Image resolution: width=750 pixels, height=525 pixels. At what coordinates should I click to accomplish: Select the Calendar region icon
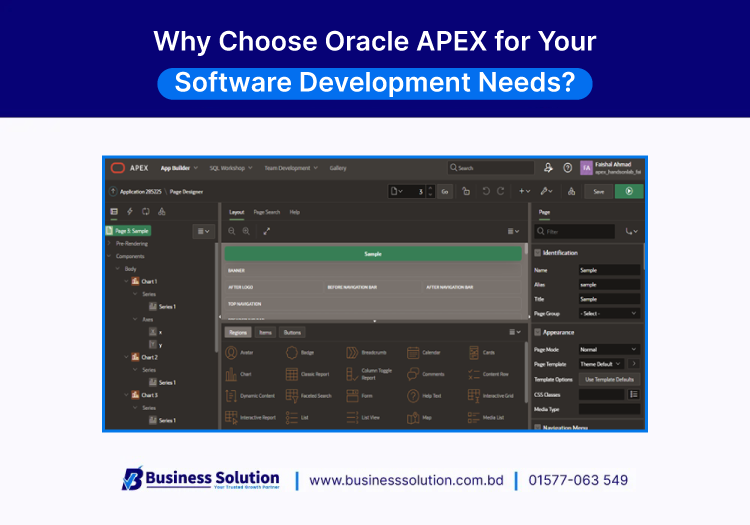coord(413,352)
